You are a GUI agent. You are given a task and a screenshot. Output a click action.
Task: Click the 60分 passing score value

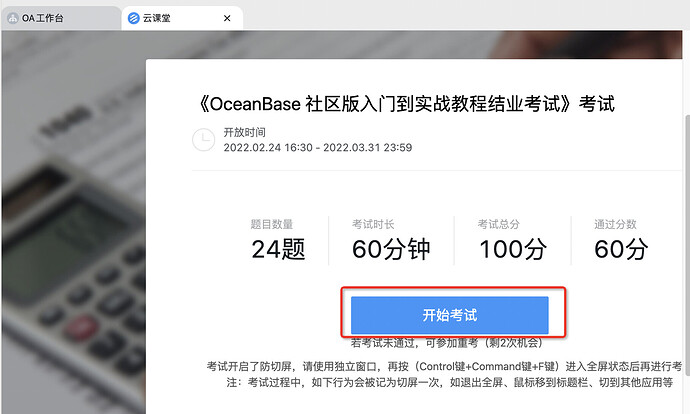621,249
